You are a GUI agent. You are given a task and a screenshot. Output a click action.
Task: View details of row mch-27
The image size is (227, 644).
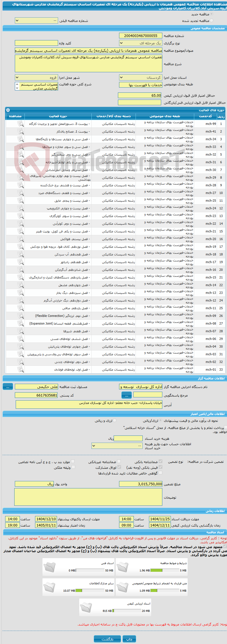click(21, 193)
